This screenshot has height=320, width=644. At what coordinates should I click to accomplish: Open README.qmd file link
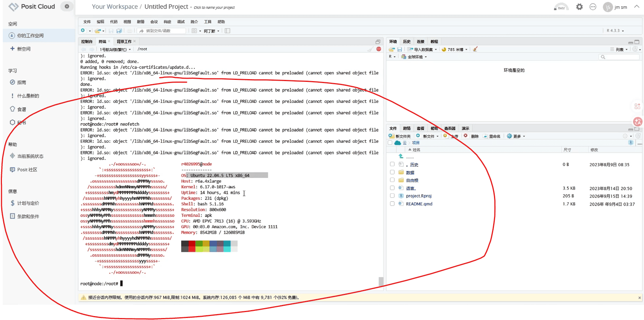tap(419, 204)
